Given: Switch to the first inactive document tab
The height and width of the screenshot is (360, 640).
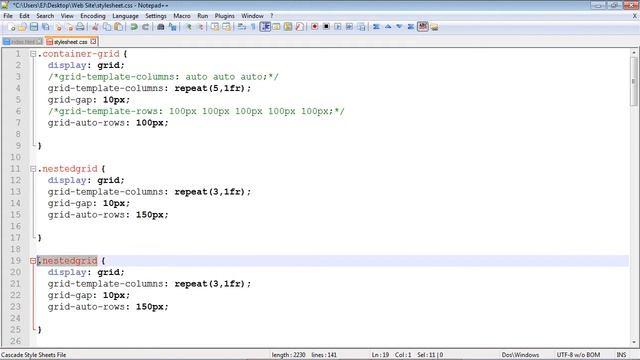Looking at the screenshot, I should (x=22, y=42).
